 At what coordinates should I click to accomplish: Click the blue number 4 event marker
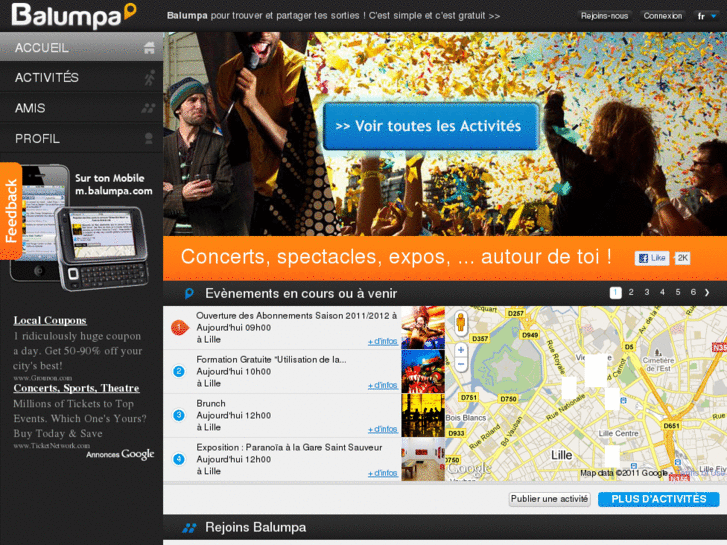tap(179, 459)
